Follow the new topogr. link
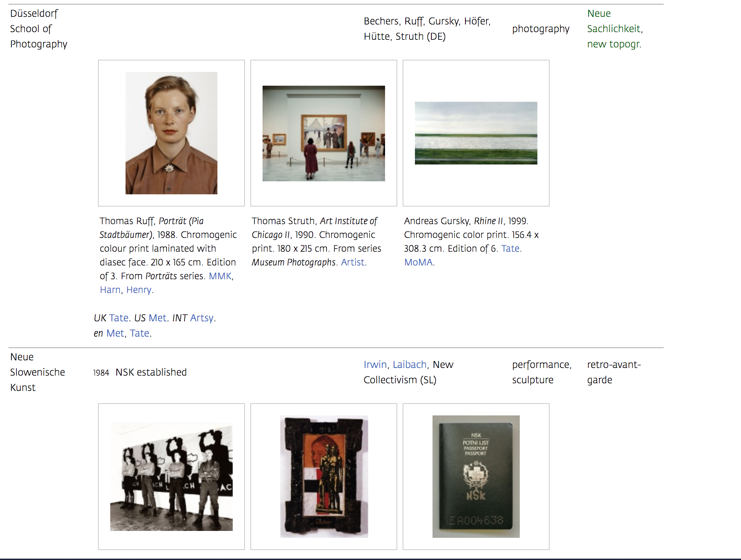 coord(614,44)
